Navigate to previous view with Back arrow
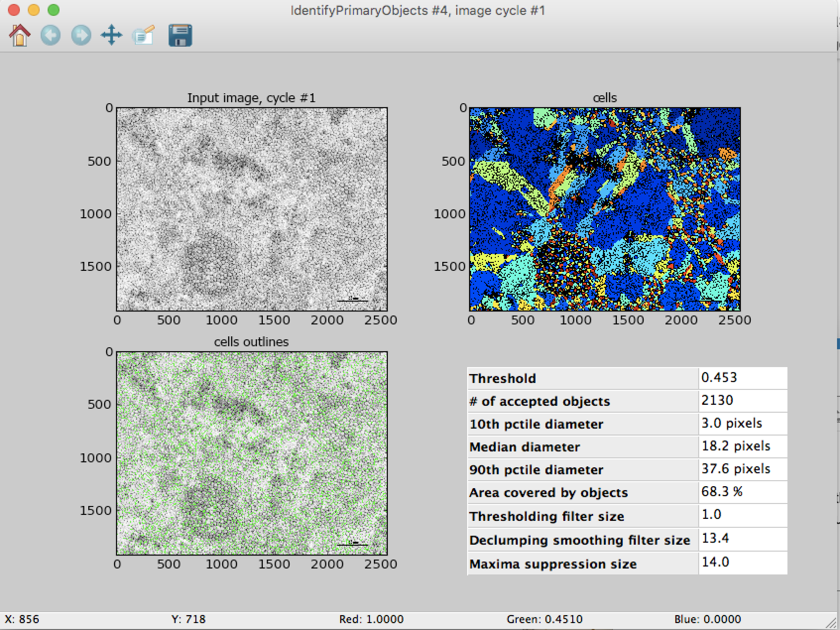Image resolution: width=840 pixels, height=630 pixels. pos(51,35)
